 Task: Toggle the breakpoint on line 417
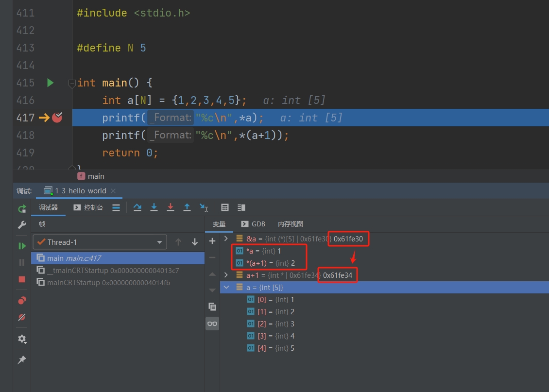[x=57, y=118]
